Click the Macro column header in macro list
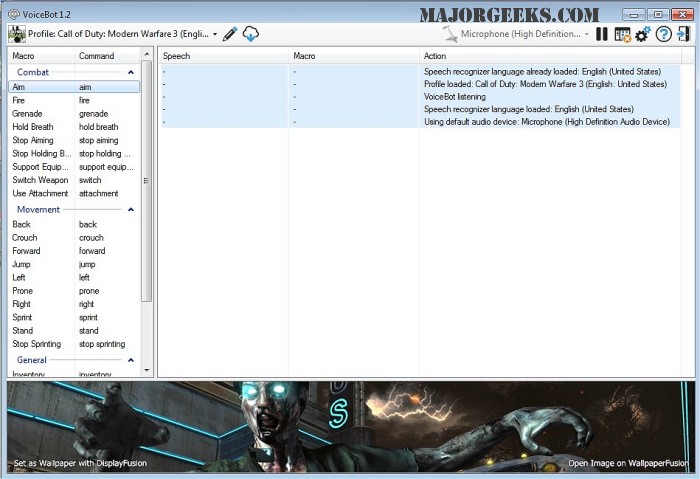 tap(42, 56)
